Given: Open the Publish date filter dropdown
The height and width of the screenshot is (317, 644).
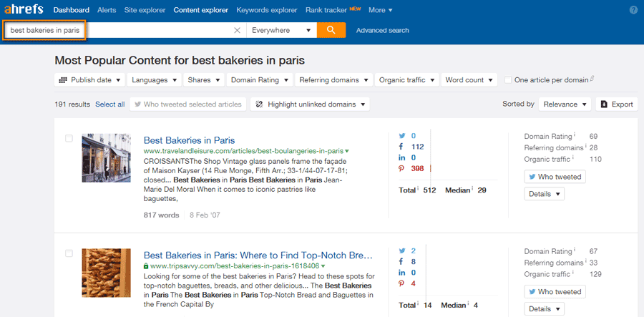Looking at the screenshot, I should pyautogui.click(x=89, y=80).
